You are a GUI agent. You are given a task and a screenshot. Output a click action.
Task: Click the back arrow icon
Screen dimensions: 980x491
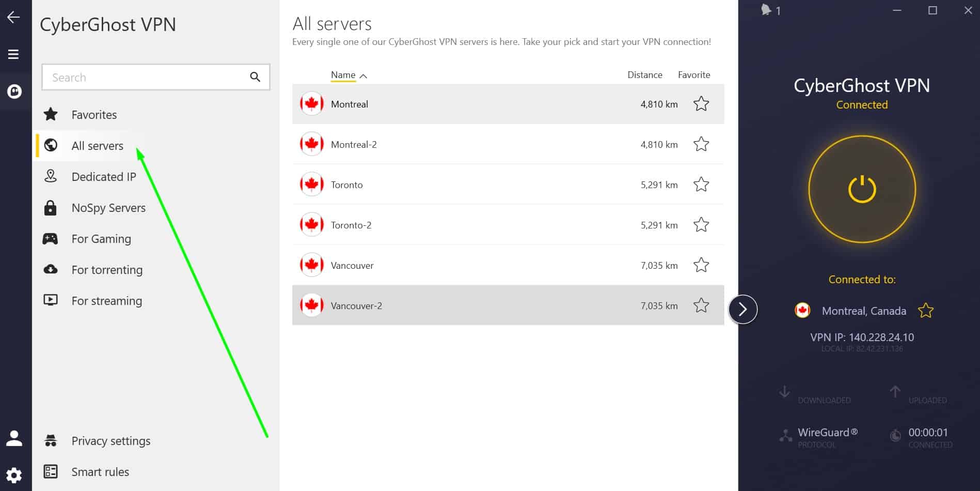point(13,17)
